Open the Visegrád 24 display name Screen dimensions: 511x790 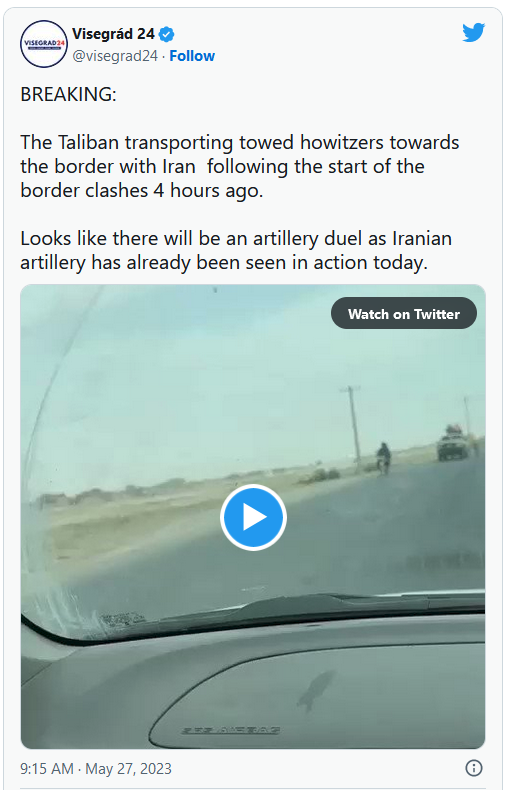[x=113, y=34]
